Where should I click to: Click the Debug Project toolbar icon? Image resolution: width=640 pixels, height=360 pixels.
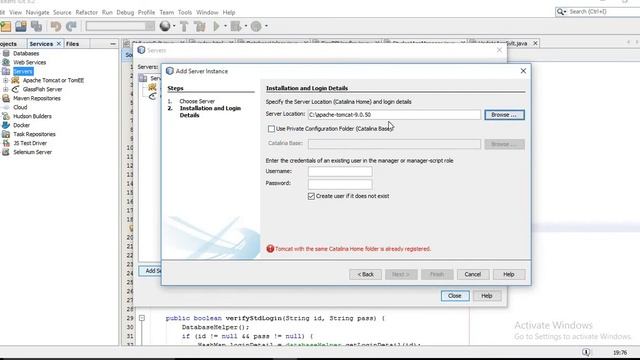pyautogui.click(x=236, y=27)
